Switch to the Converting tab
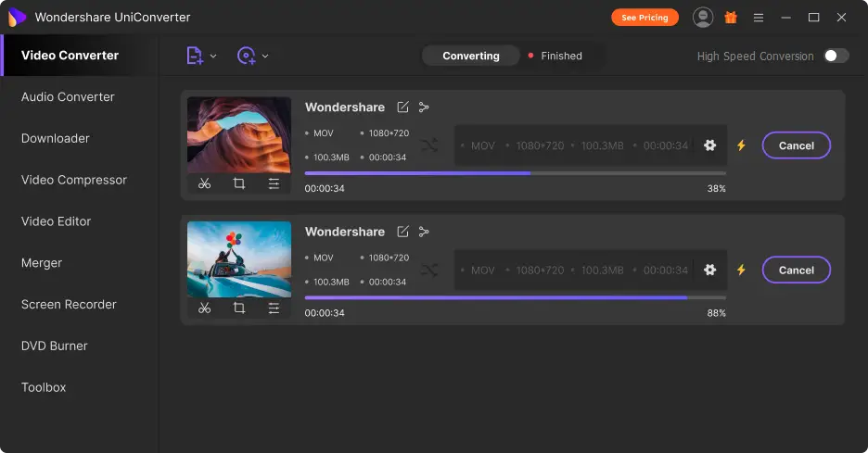Screen dimensions: 868x453 point(471,56)
